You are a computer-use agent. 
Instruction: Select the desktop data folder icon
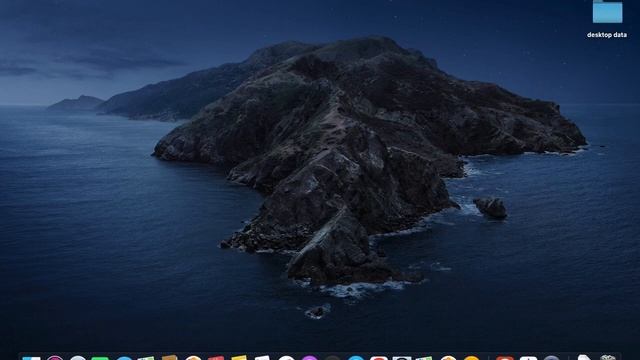(x=607, y=11)
